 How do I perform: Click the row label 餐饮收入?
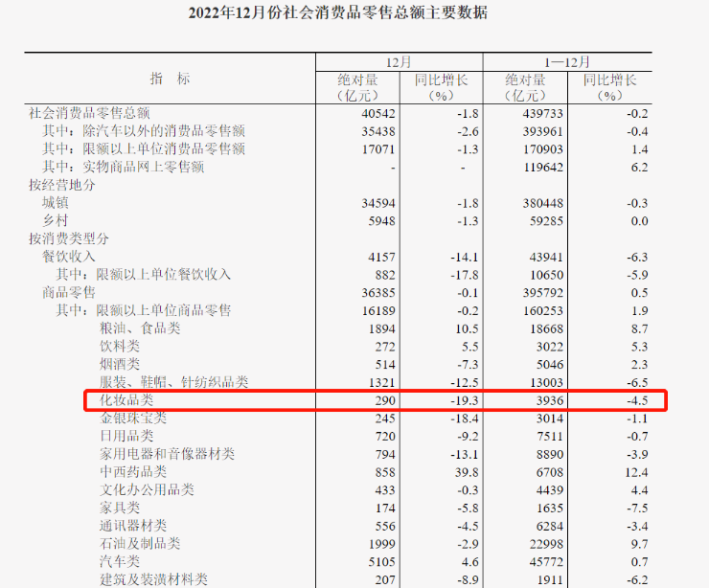click(69, 257)
